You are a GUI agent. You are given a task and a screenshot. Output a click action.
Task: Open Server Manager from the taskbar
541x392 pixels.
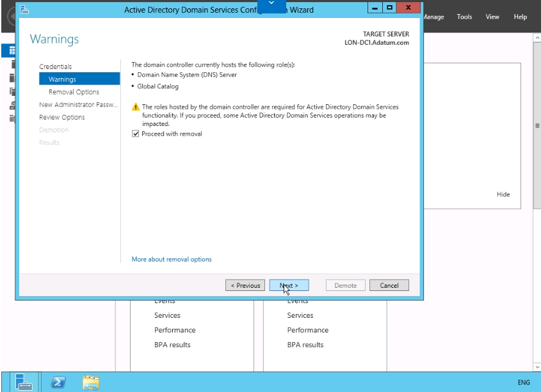pyautogui.click(x=24, y=382)
